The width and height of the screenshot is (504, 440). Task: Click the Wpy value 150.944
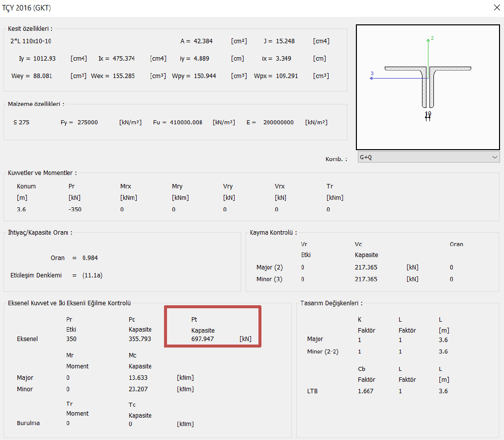[x=205, y=76]
